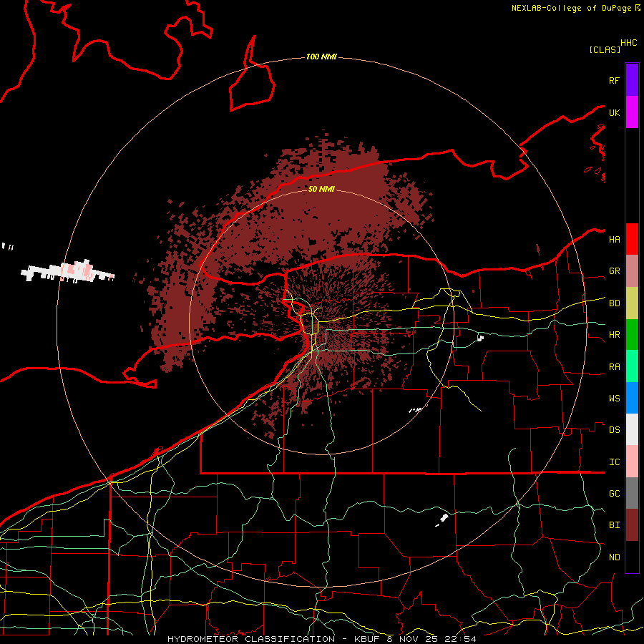Click the purple RF legend color swatch
Screen dimensions: 644x644
(632, 80)
